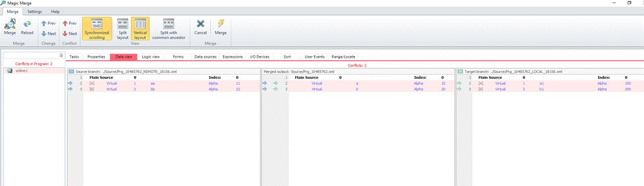Open the Merge ribbon tab
Screen dimensions: 644x186
point(12,11)
